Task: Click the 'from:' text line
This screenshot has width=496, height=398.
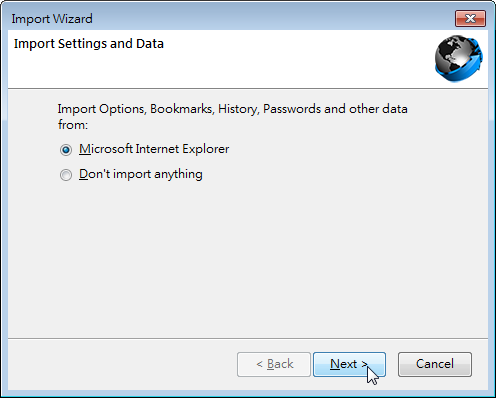Action: (x=73, y=125)
